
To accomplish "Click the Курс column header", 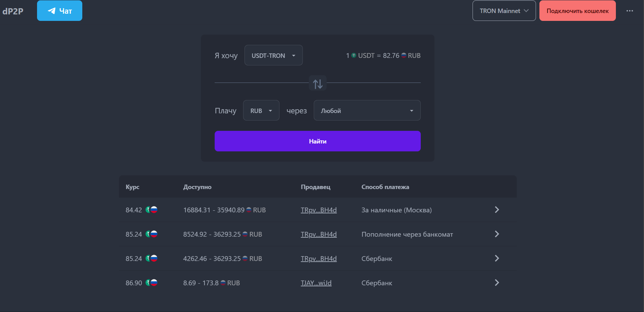I will [x=132, y=187].
